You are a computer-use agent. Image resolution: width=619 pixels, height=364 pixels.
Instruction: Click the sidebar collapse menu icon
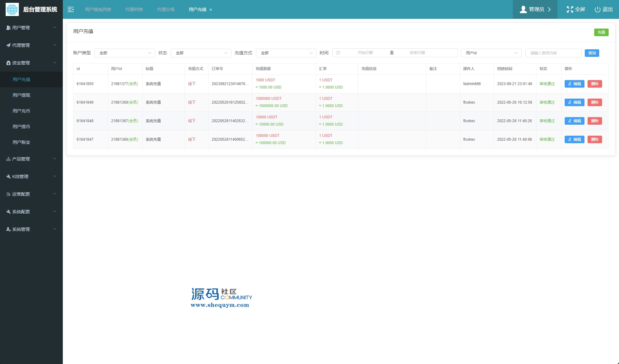71,9
